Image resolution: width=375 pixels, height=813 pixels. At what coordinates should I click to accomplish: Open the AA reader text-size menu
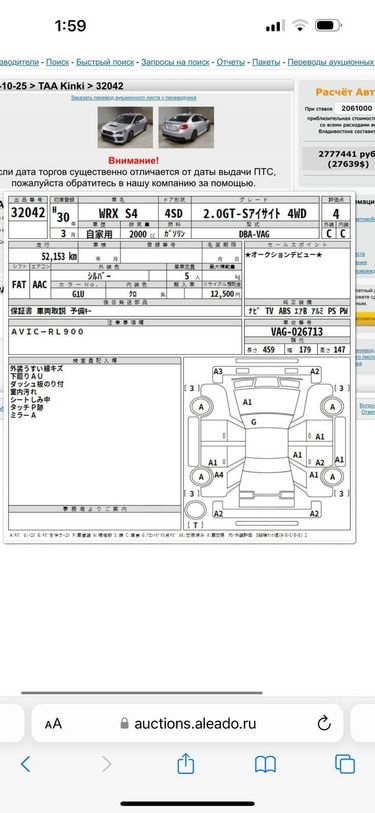coord(53,723)
